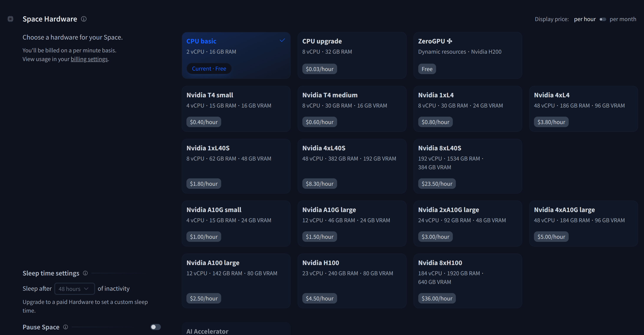Click the info icon next to Sleep time settings
Image resolution: width=644 pixels, height=335 pixels.
pos(85,273)
